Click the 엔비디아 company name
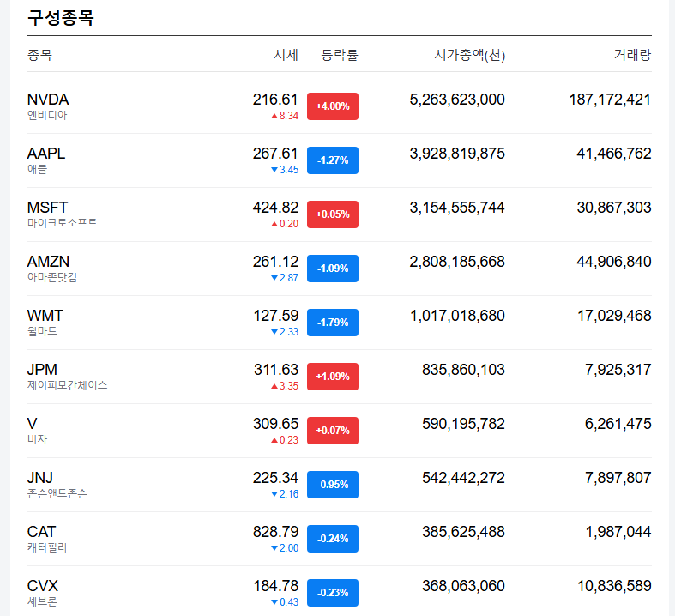This screenshot has width=675, height=616. click(47, 115)
